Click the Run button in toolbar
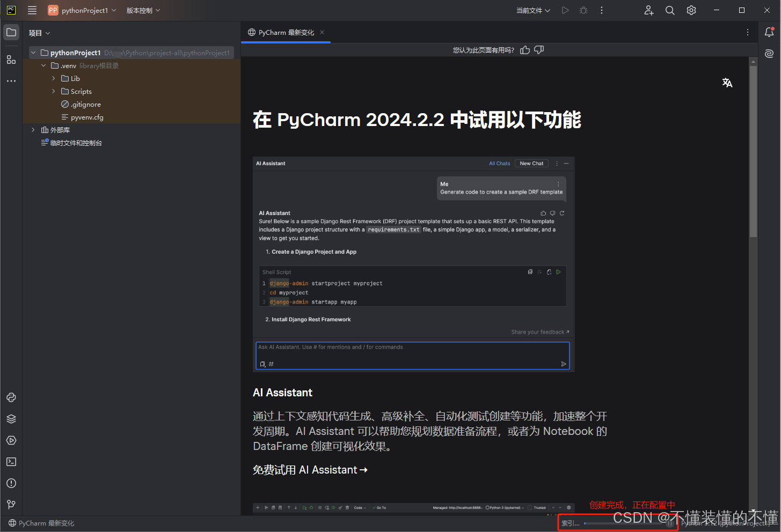This screenshot has width=781, height=532. coord(565,10)
